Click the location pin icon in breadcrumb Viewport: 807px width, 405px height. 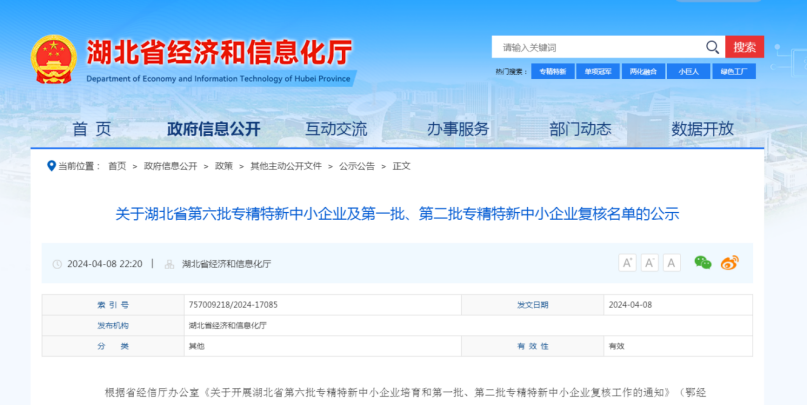click(x=51, y=166)
